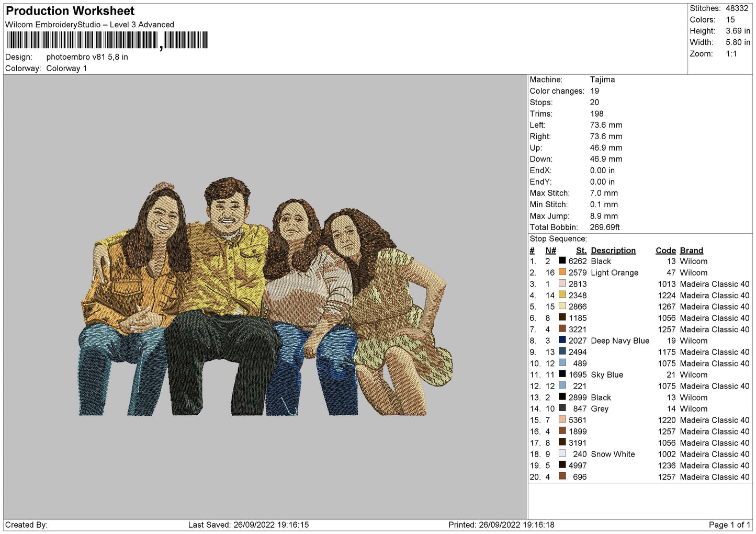The image size is (756, 534).
Task: Click the code 1013 in row 3
Action: click(667, 284)
